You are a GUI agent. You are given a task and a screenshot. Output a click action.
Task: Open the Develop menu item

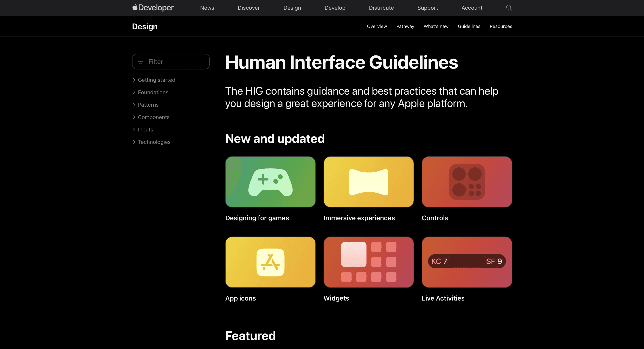(x=335, y=8)
